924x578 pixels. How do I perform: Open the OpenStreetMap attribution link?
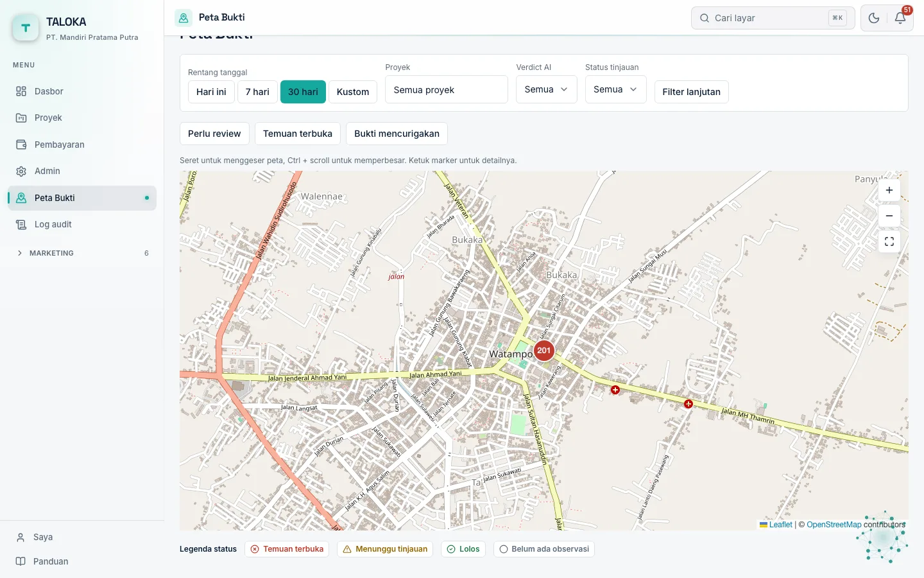834,525
